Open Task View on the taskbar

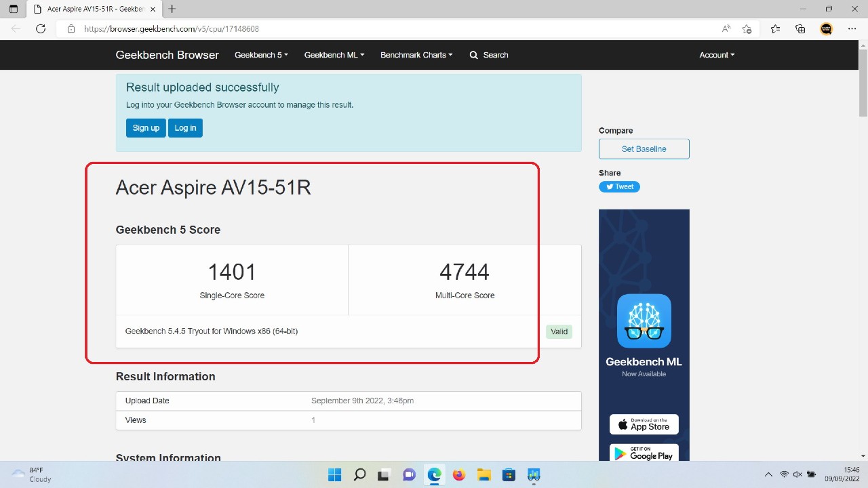[384, 474]
